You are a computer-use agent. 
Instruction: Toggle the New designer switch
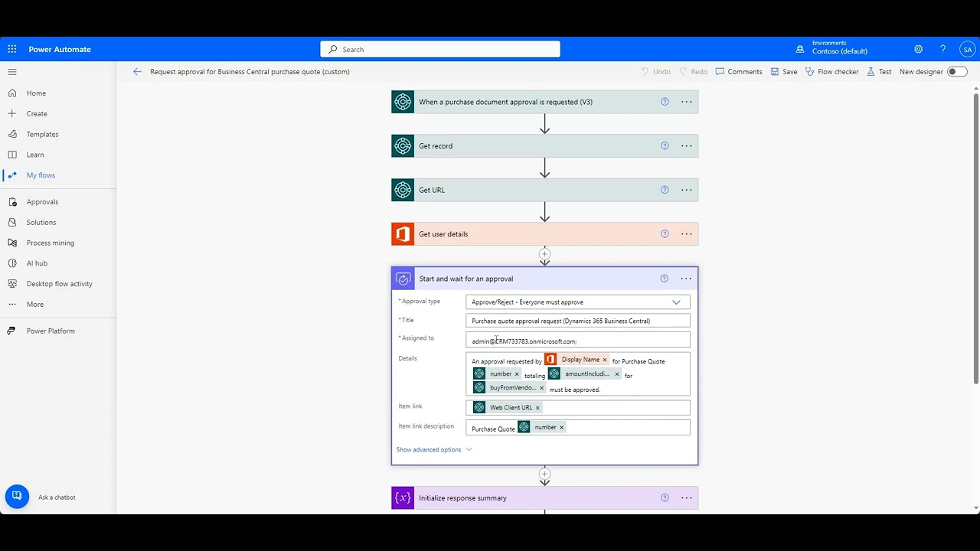pos(957,72)
